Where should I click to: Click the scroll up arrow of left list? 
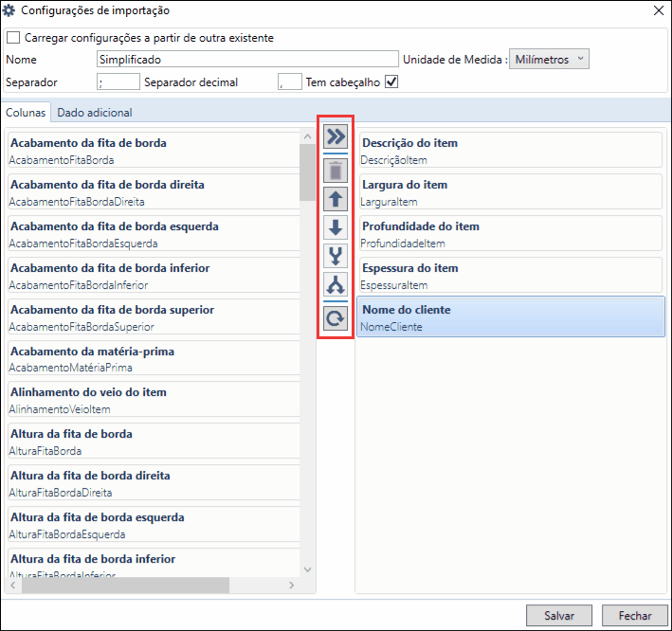(307, 136)
